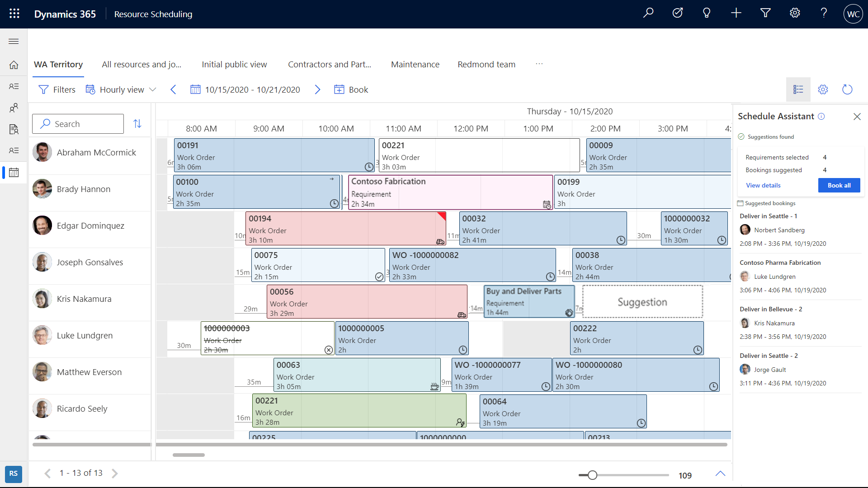Expand the date range picker chevron forward
868x488 pixels.
tap(318, 90)
